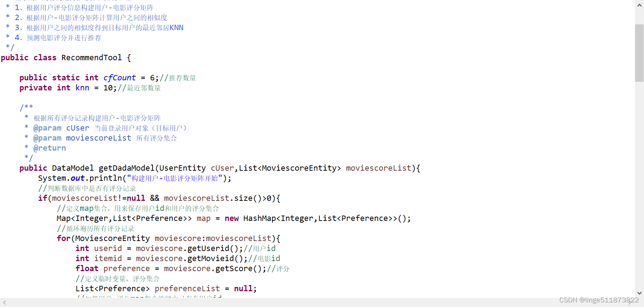Click the vertical scrollbar up arrow

pyautogui.click(x=639, y=5)
